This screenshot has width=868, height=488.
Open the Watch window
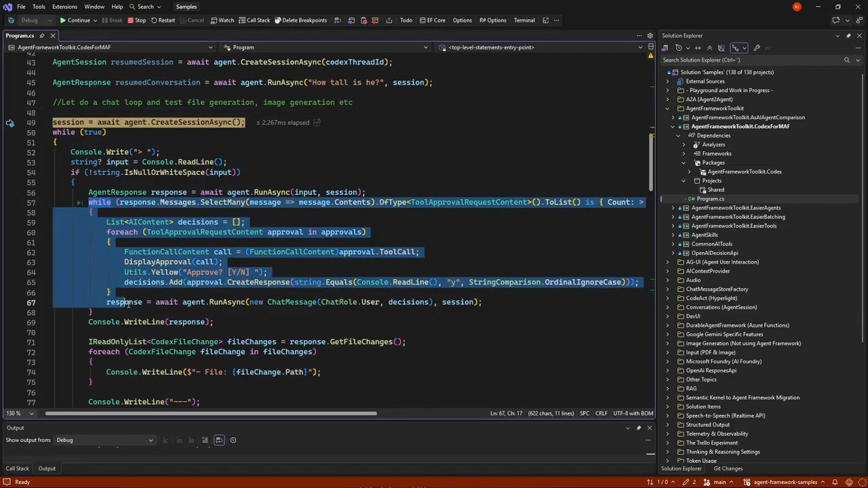tap(222, 20)
